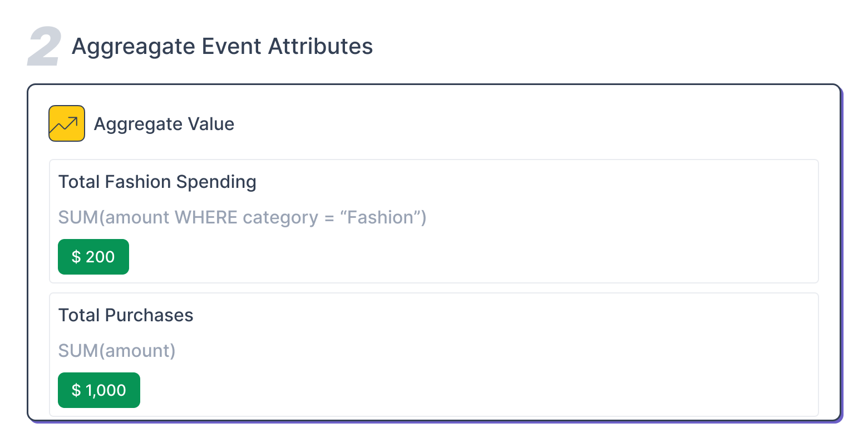Click the quoted "Fashion" value in the formula

coord(381,217)
